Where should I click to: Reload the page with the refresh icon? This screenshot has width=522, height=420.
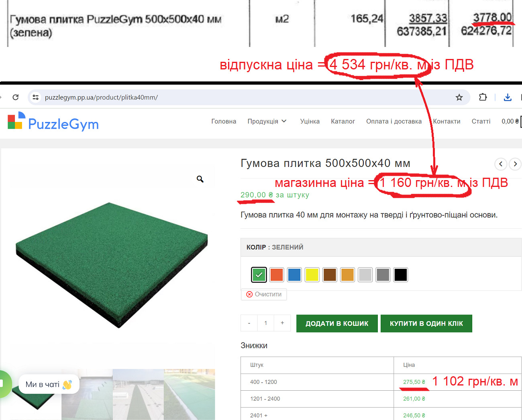(16, 97)
